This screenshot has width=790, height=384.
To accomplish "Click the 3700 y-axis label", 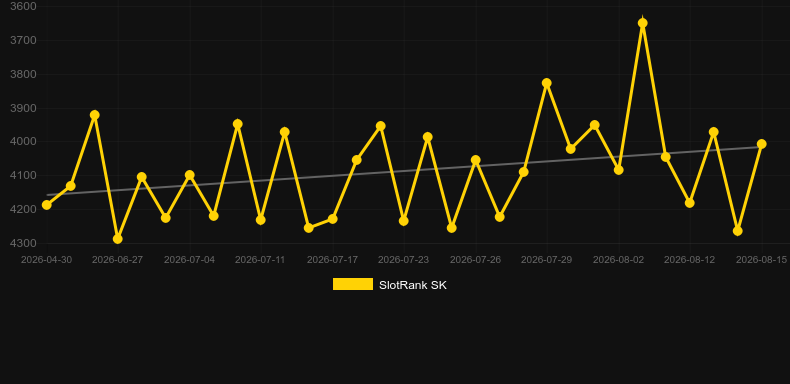I will coord(23,40).
